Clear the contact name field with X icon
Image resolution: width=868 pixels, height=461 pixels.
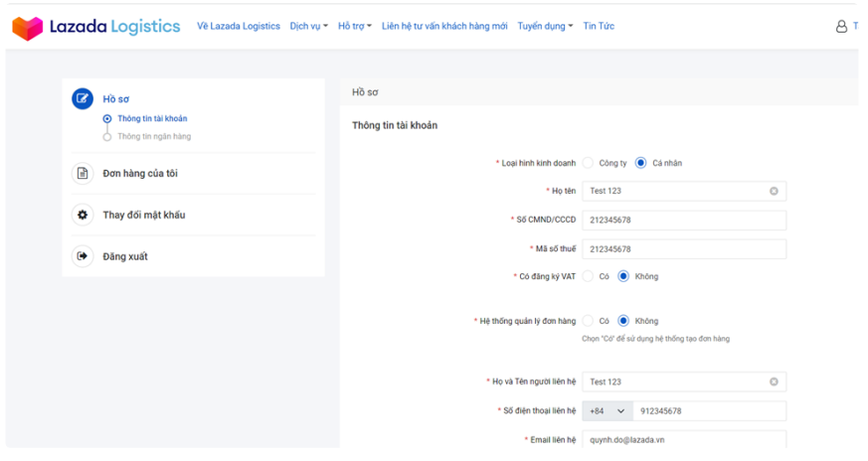click(x=774, y=382)
